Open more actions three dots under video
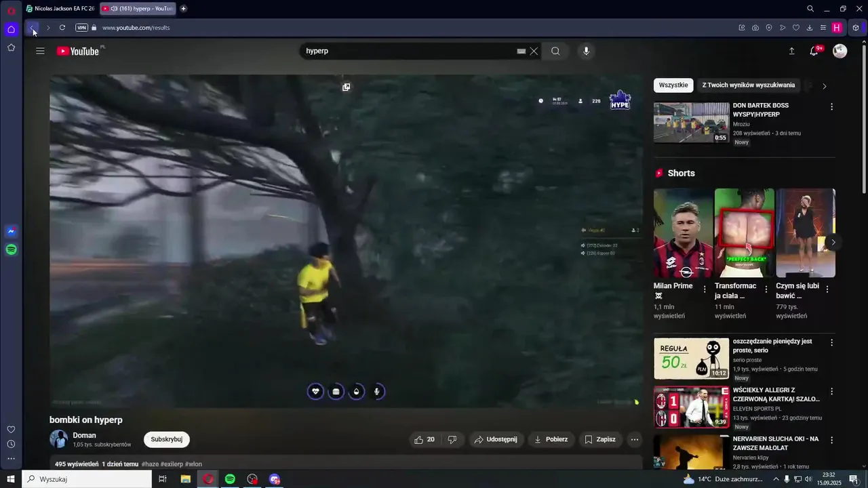 coord(635,439)
